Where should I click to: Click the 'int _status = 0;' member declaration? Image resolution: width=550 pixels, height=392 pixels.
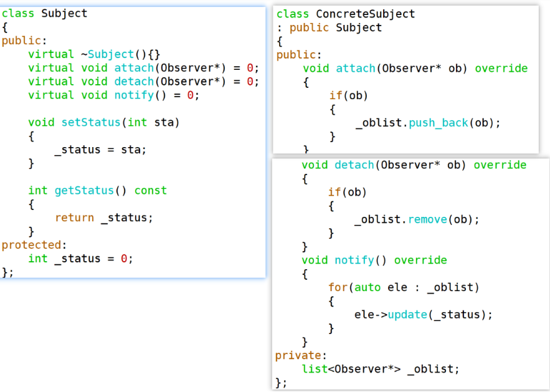point(81,259)
